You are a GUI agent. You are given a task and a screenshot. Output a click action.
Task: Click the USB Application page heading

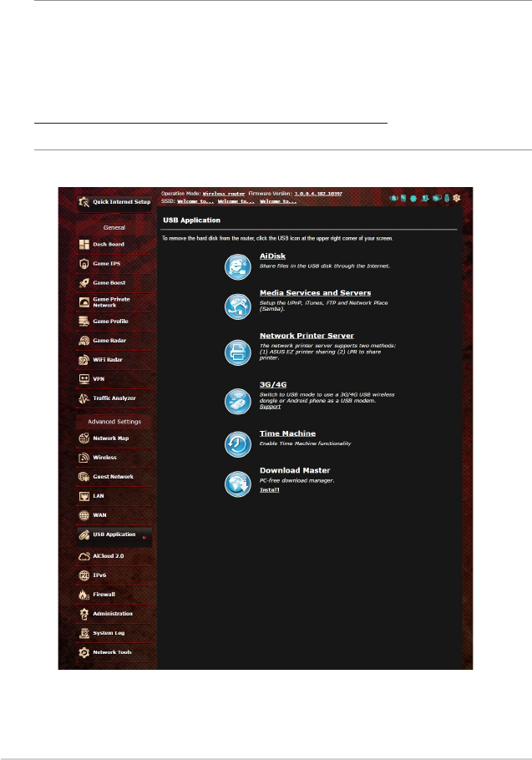coord(192,220)
